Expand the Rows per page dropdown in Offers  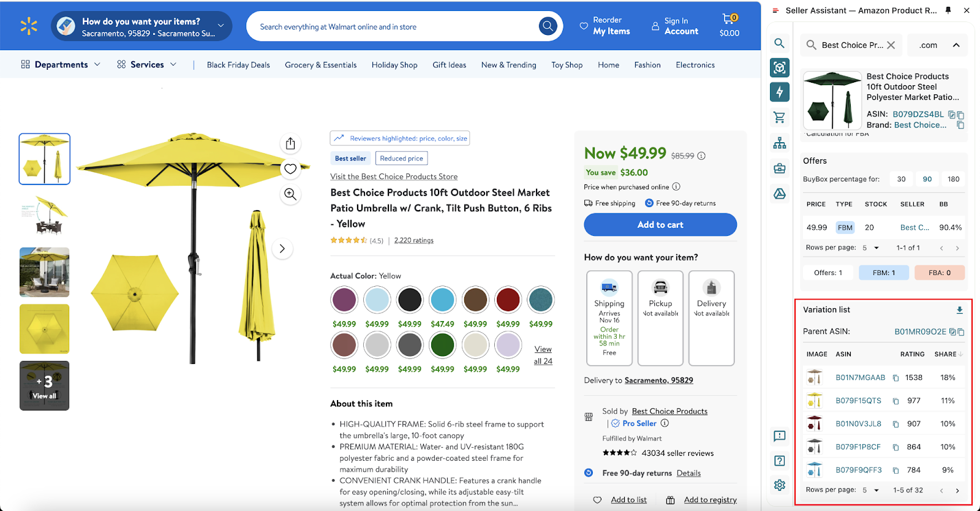pos(871,248)
